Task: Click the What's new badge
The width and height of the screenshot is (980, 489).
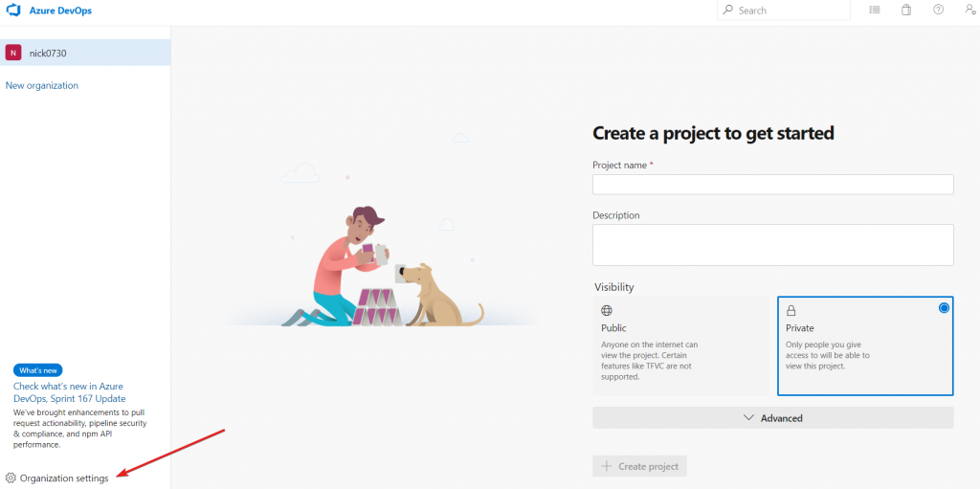Action: tap(37, 370)
